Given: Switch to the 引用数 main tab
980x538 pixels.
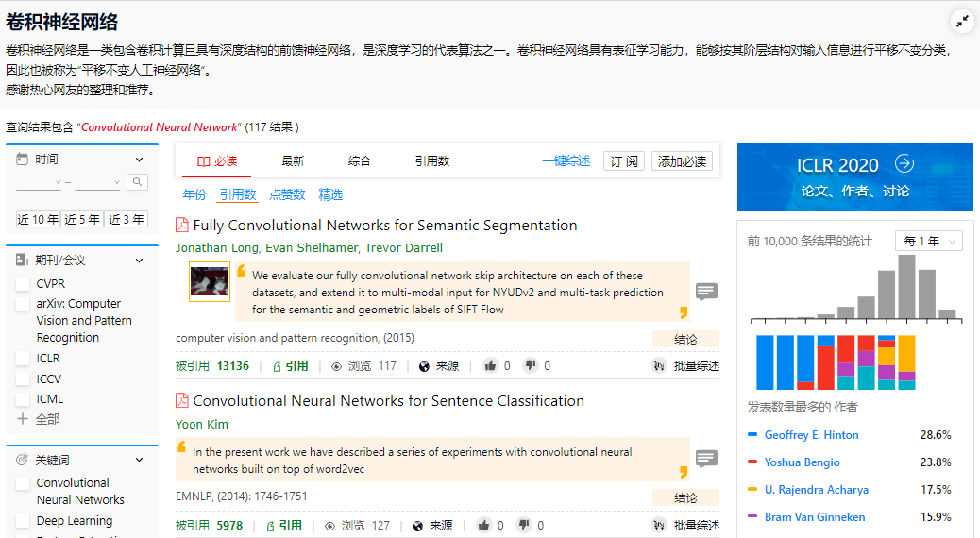Looking at the screenshot, I should tap(431, 161).
